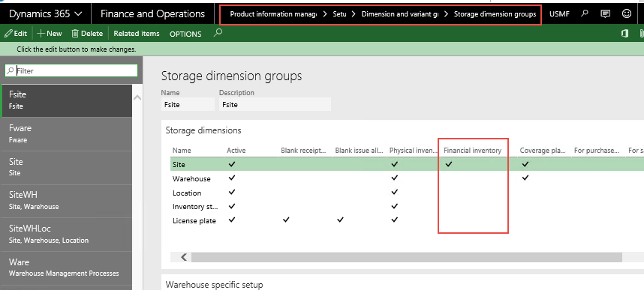Open the Related items menu
Image resolution: width=644 pixels, height=290 pixels.
[x=137, y=34]
